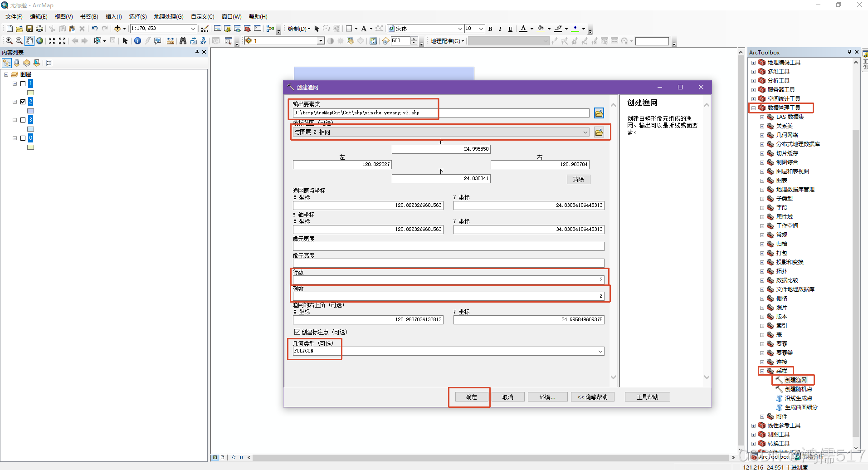Select the Zoom Out magnifier tool

[x=19, y=41]
